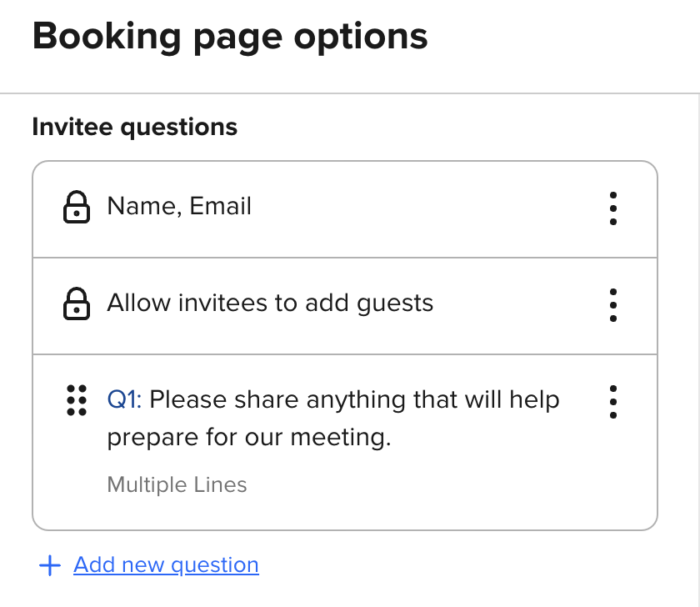The height and width of the screenshot is (607, 700).
Task: Open the Q1 question three-dot menu
Action: [x=613, y=401]
